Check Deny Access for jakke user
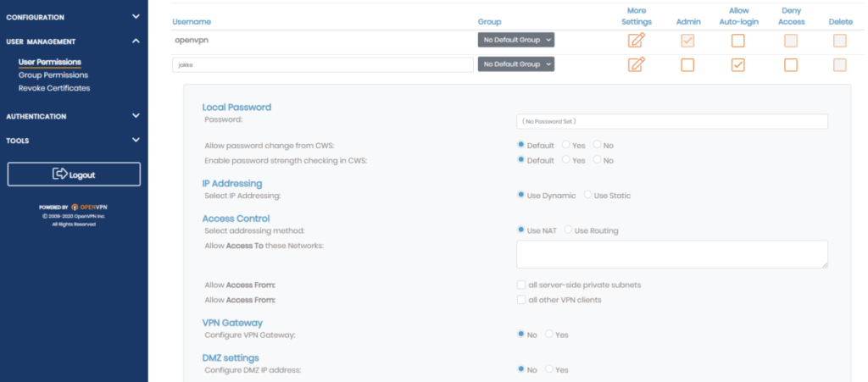 coord(790,65)
